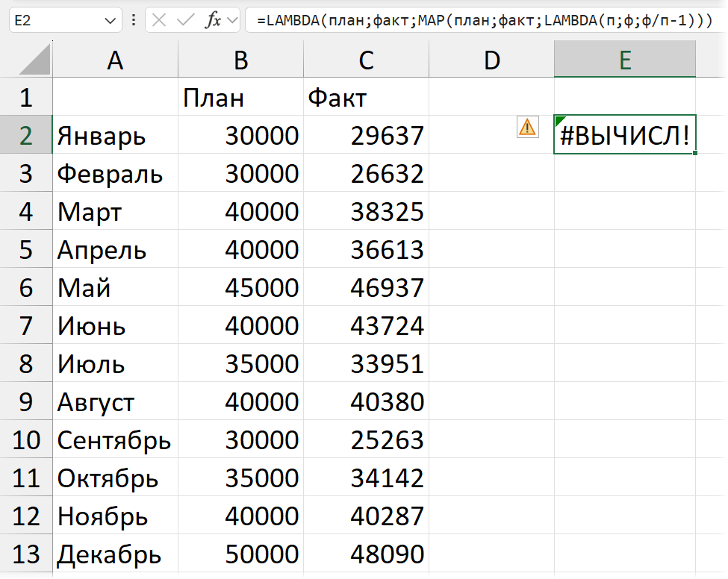Click the fact value 29637
Screen dimensions: 728x579
click(366, 134)
